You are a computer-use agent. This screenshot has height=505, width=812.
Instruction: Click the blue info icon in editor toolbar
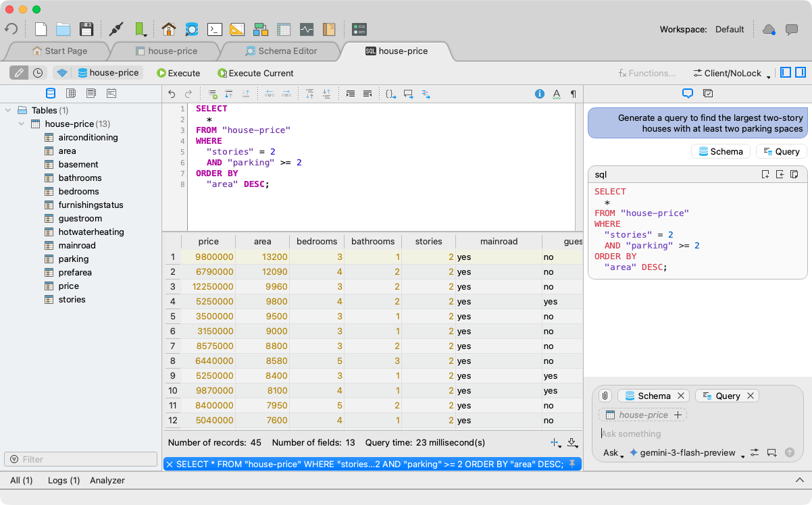click(540, 94)
